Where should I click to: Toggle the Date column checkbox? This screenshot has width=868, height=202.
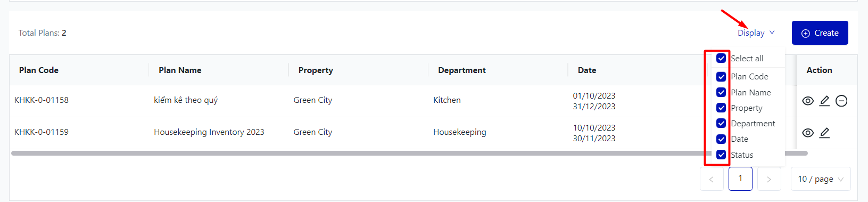721,139
